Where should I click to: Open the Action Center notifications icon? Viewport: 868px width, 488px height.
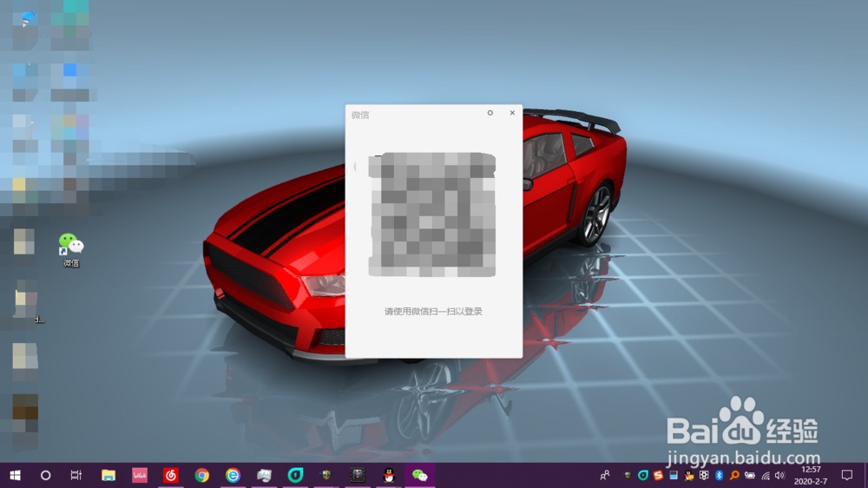pyautogui.click(x=847, y=475)
